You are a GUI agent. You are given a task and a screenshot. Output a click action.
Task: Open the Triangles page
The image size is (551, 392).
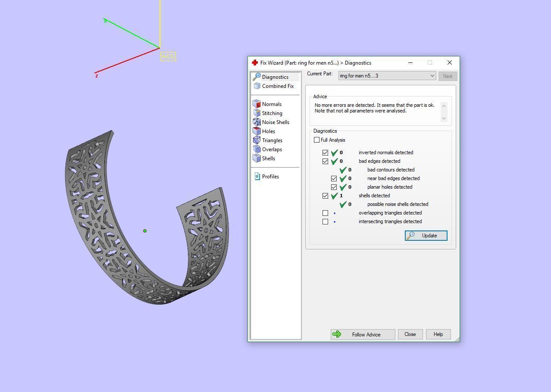pos(272,140)
